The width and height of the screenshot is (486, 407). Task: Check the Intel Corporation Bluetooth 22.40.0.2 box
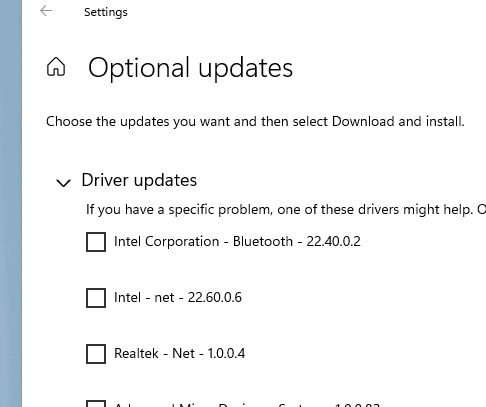coord(96,242)
